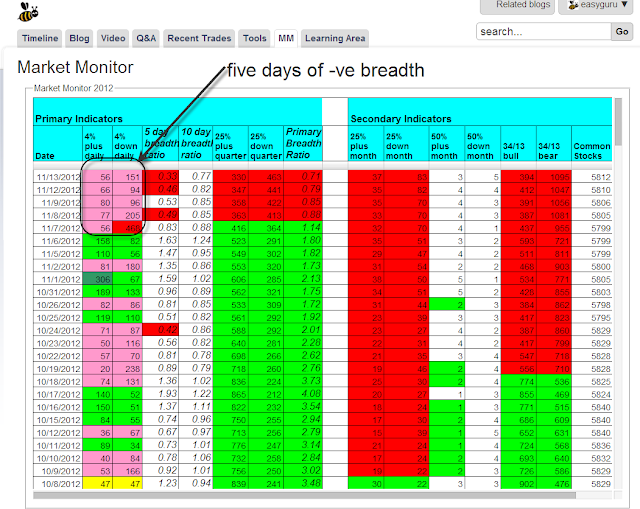Click the Common Stocks column header
Viewport: 640px width, 509px height.
(x=592, y=144)
